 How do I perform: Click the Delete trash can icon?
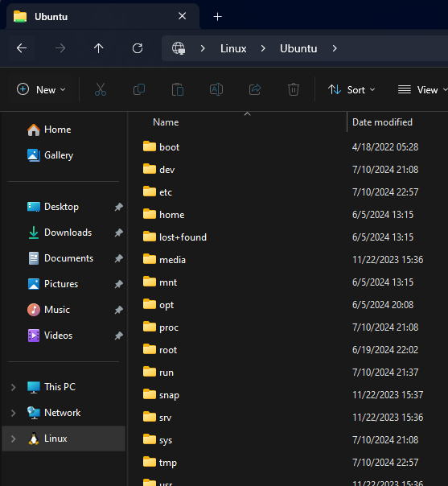293,89
